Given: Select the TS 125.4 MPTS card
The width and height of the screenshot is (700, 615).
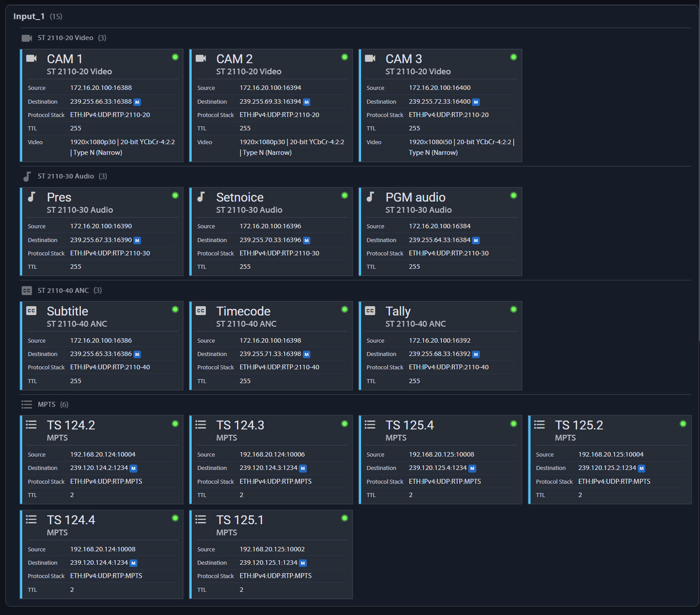Looking at the screenshot, I should tap(440, 460).
